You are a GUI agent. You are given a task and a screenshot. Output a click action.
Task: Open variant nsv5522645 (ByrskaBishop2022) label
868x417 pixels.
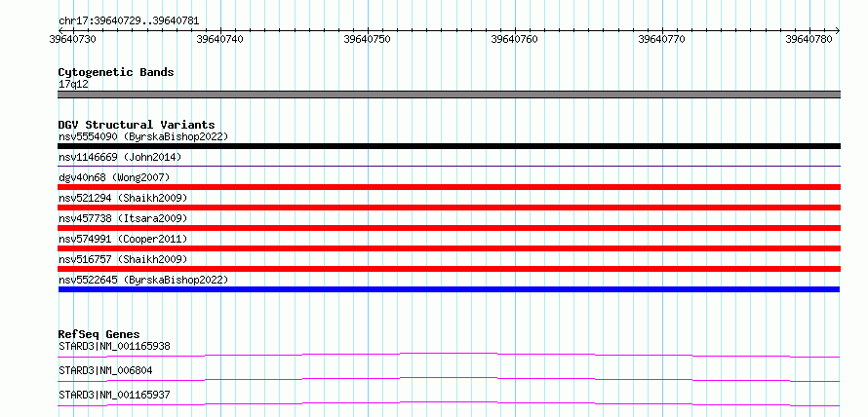143,280
